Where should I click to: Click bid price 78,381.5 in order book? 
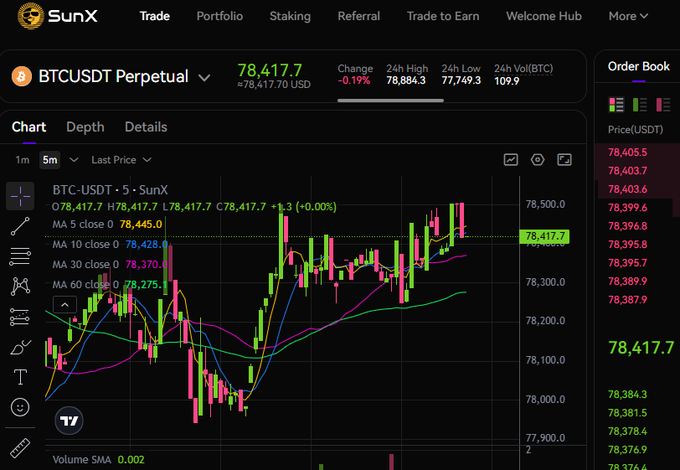(x=628, y=413)
